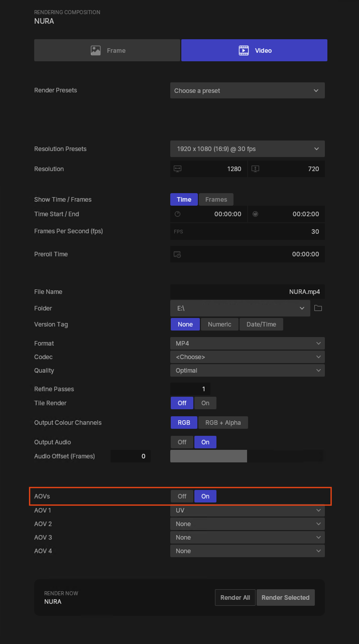Turn Tile Render off
The image size is (359, 644).
click(x=182, y=403)
